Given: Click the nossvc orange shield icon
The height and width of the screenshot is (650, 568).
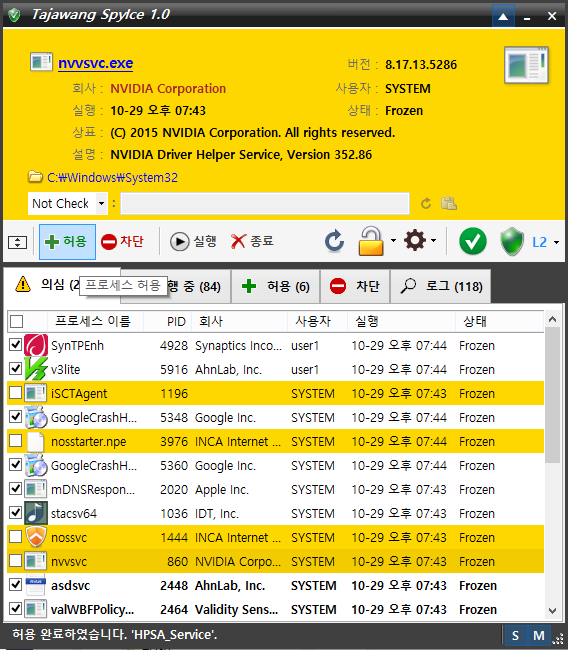Looking at the screenshot, I should click(x=36, y=537).
